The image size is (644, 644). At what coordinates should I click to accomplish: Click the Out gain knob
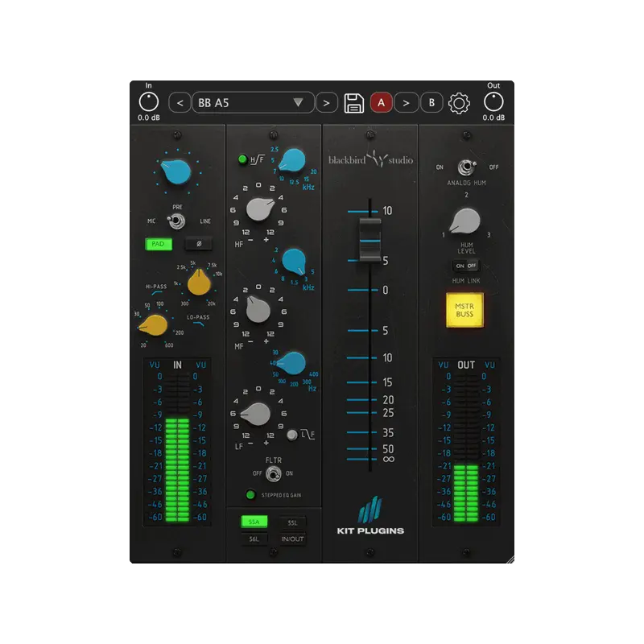pos(493,102)
